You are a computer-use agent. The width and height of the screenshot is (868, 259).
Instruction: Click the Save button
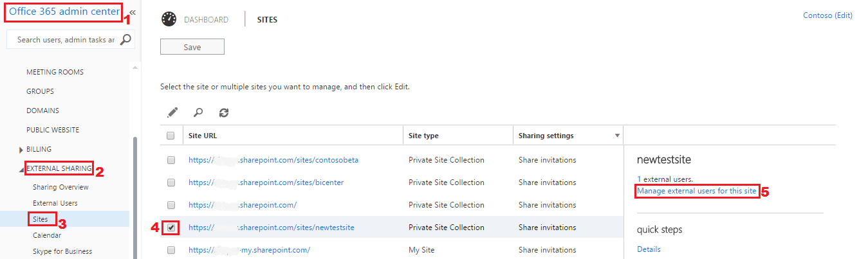pos(192,47)
